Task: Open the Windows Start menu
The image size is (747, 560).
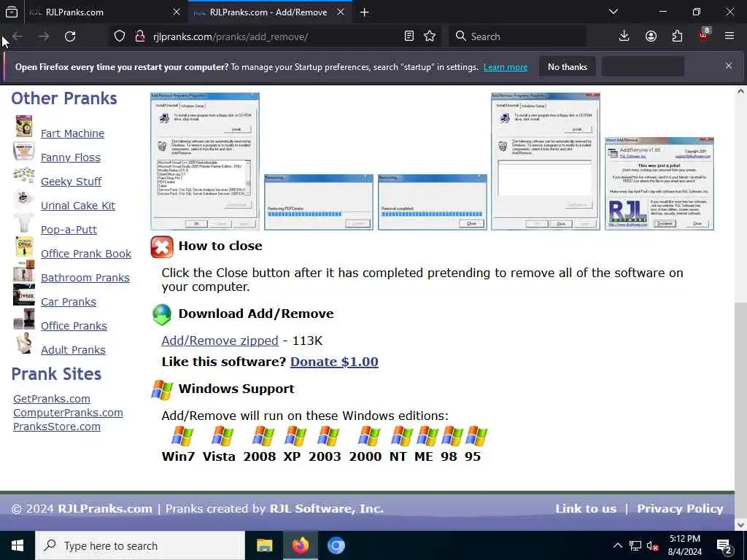Action: (x=18, y=545)
